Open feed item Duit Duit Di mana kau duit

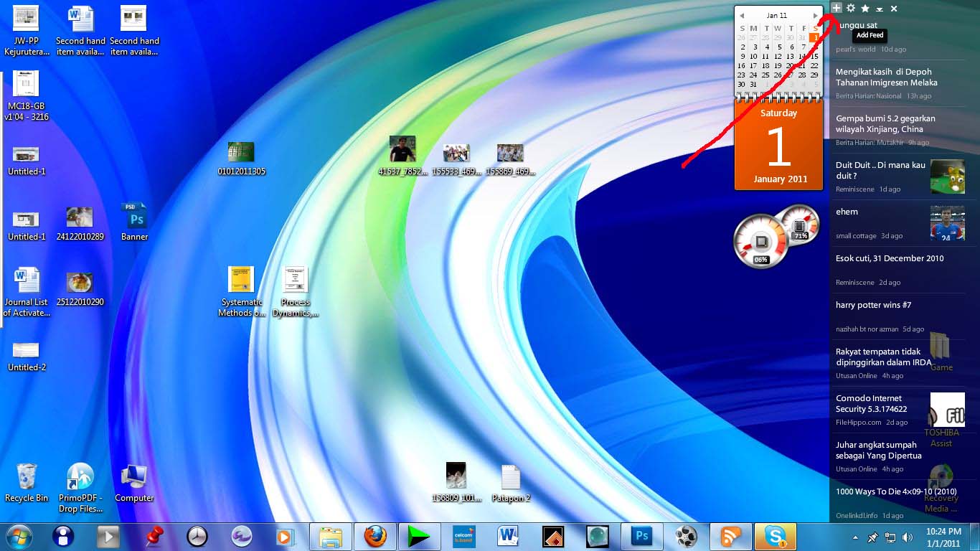tap(900, 178)
